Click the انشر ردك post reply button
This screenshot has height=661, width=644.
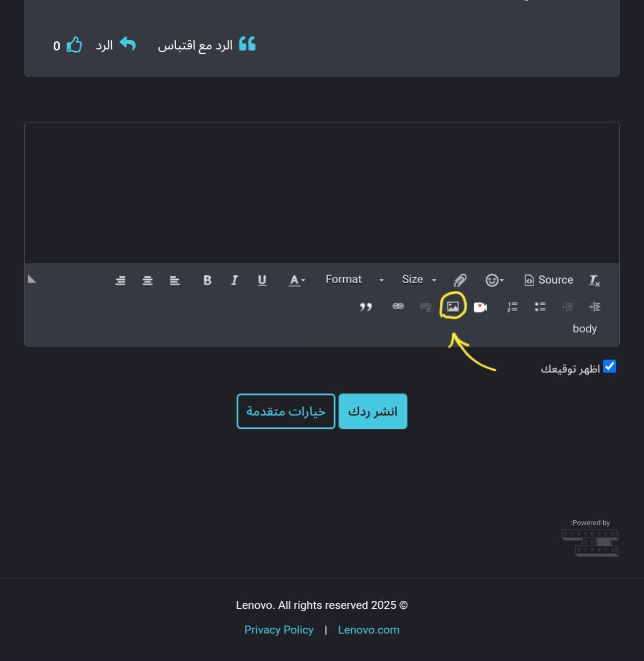(372, 411)
